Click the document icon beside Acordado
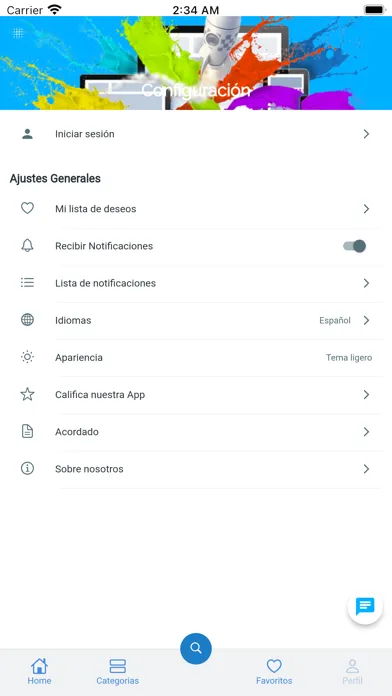The image size is (392, 696). [x=28, y=431]
